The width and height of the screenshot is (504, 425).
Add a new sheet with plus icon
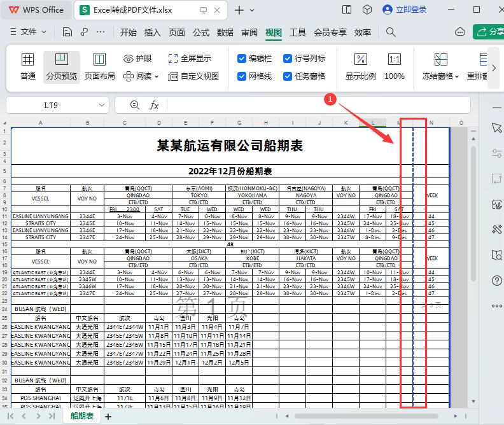pyautogui.click(x=108, y=417)
